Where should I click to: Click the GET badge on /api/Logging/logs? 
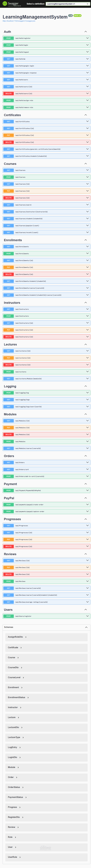(x=8, y=400)
